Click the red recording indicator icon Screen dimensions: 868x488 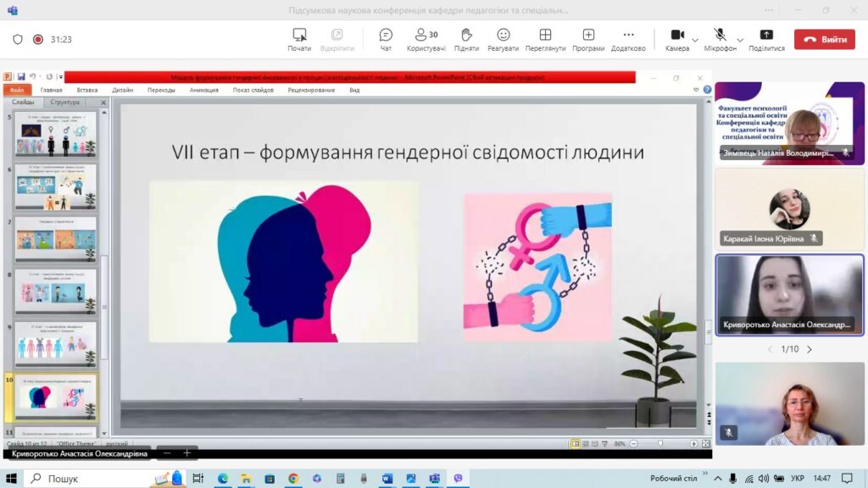pos(37,39)
